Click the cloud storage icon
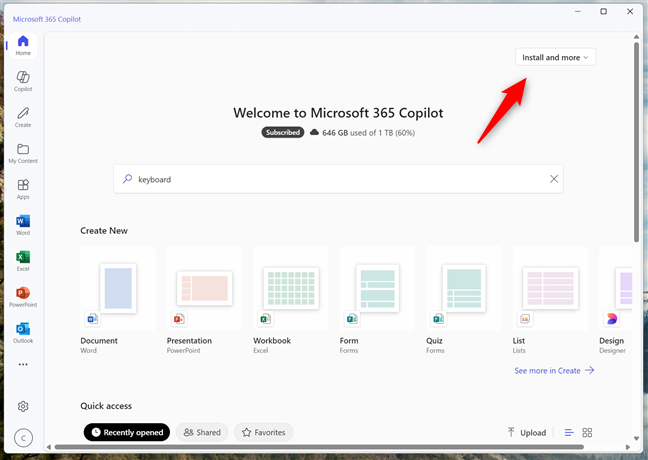This screenshot has height=460, width=648. point(314,132)
